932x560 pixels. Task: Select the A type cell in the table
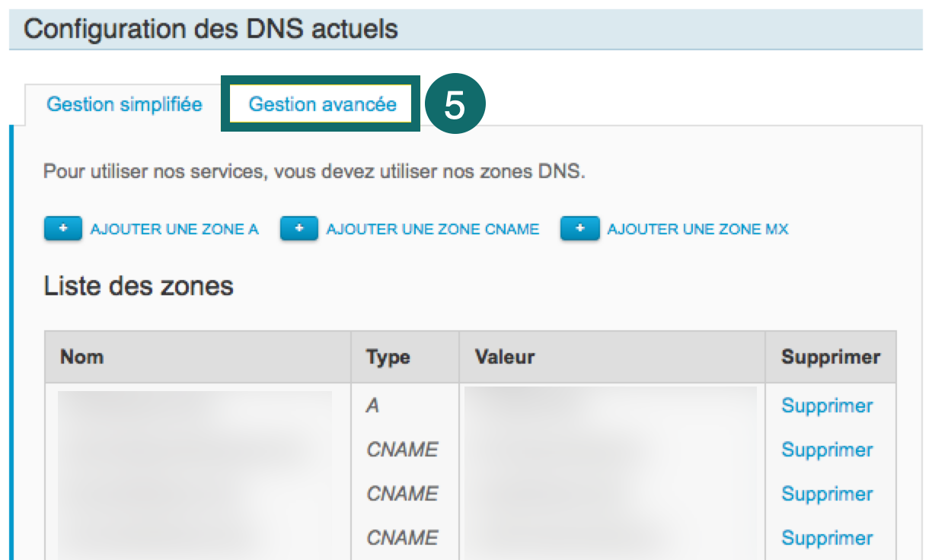tap(372, 406)
